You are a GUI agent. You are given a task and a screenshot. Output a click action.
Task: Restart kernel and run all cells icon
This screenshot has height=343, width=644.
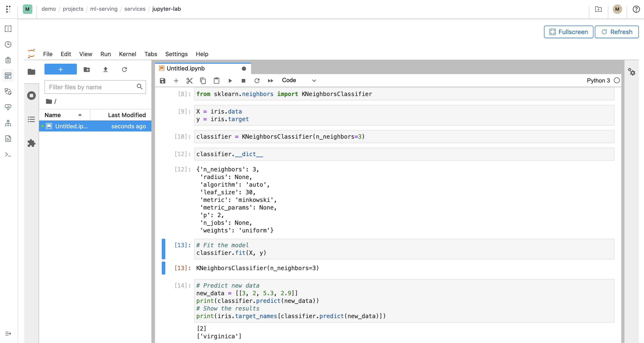[270, 81]
